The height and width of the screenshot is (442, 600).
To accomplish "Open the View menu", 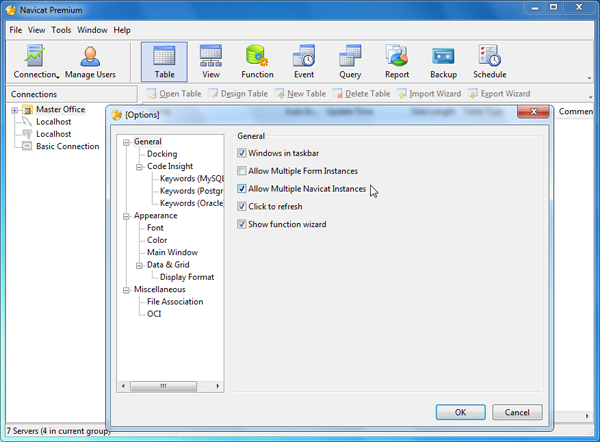I will [36, 30].
